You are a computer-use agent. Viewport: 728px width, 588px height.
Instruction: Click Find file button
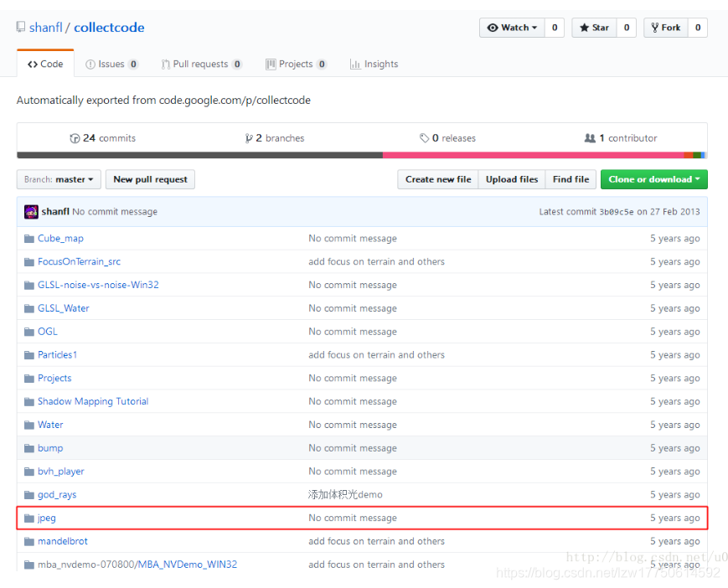571,179
